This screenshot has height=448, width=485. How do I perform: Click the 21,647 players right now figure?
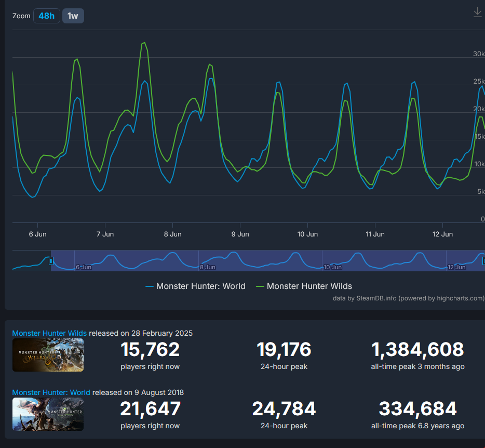150,409
